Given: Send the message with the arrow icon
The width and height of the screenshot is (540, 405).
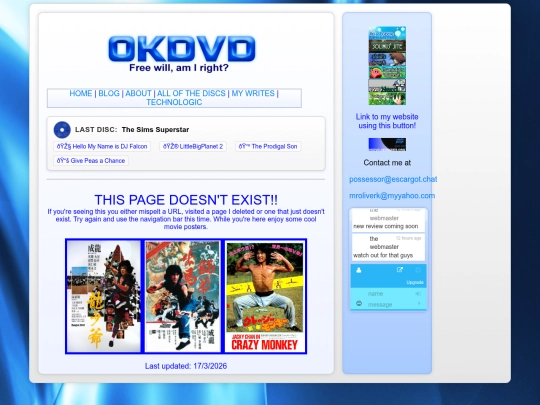Looking at the screenshot, I should point(419,303).
